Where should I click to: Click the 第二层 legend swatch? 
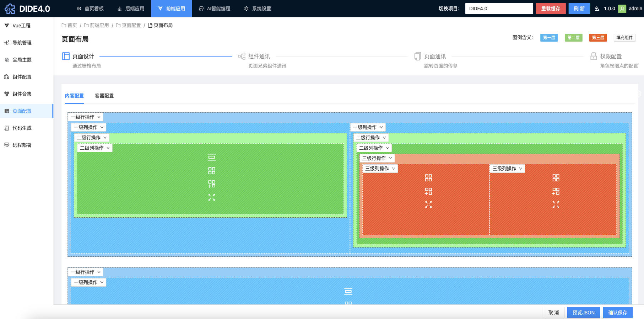click(x=573, y=38)
